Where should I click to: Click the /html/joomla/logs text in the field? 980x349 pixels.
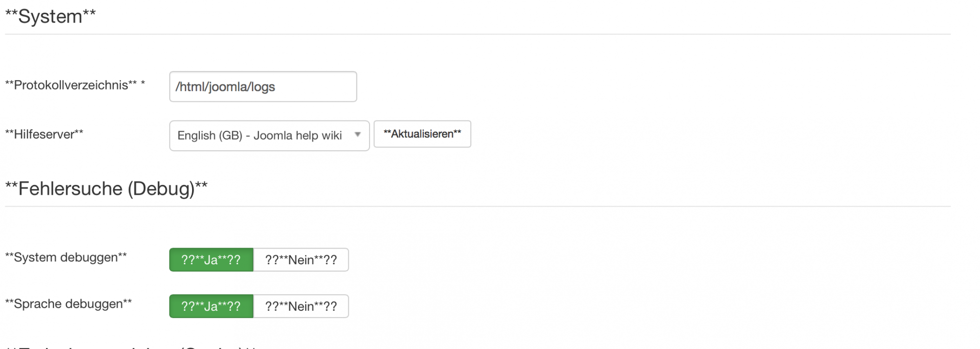click(x=225, y=87)
